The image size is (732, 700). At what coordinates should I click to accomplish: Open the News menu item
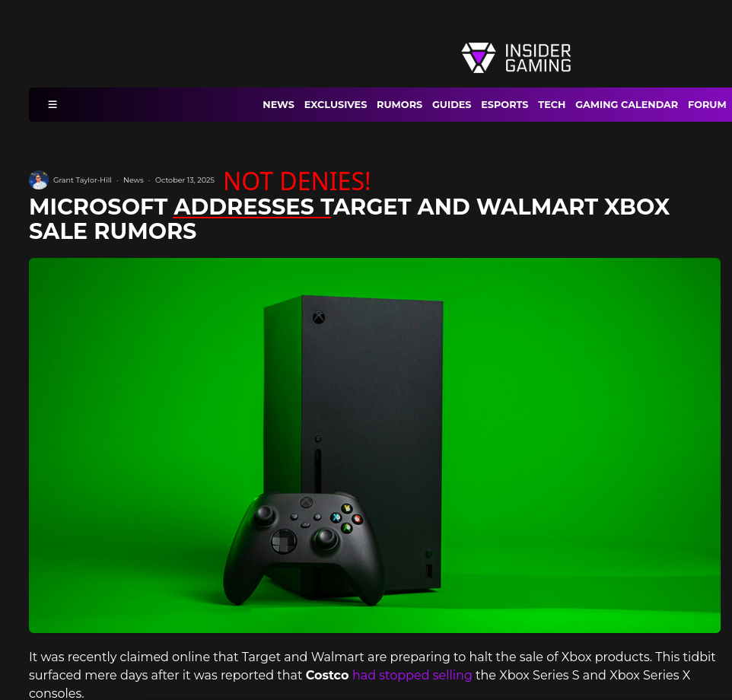point(278,104)
